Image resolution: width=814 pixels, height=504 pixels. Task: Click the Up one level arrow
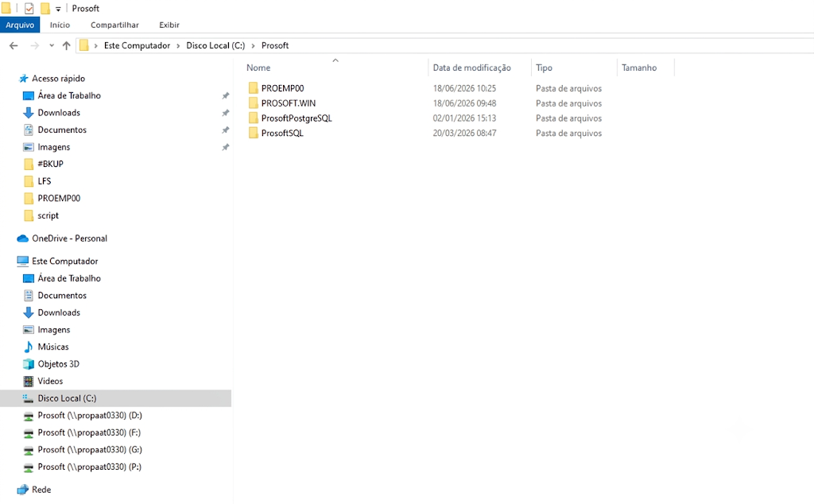[67, 45]
